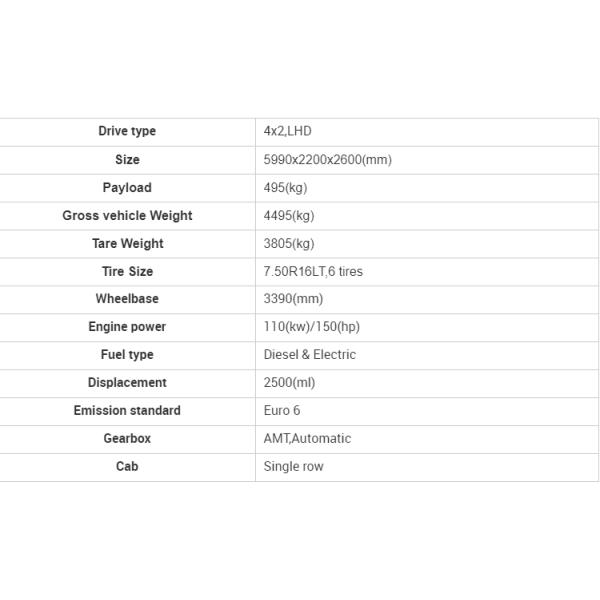
Task: Click the 3805(kg) value
Action: [x=289, y=243]
